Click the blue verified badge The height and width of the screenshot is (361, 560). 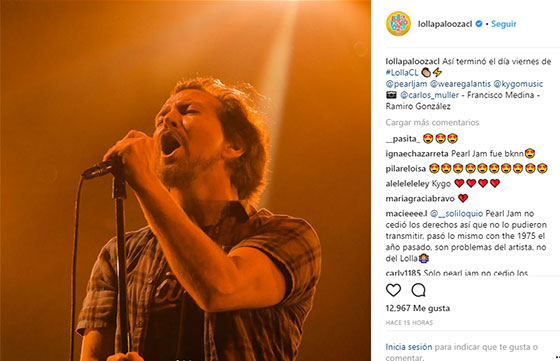click(x=479, y=24)
